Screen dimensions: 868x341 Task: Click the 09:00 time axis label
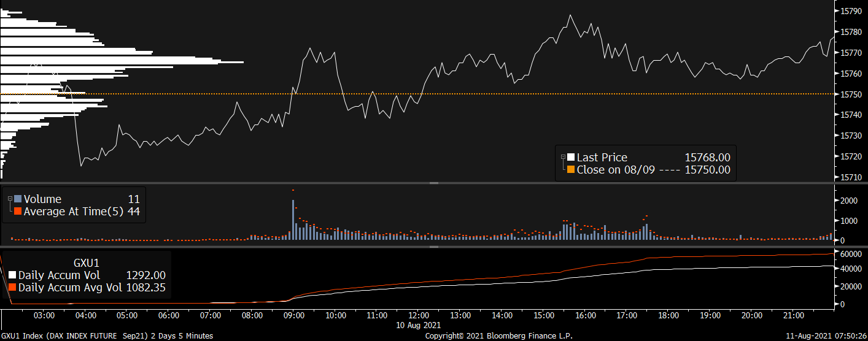[294, 315]
